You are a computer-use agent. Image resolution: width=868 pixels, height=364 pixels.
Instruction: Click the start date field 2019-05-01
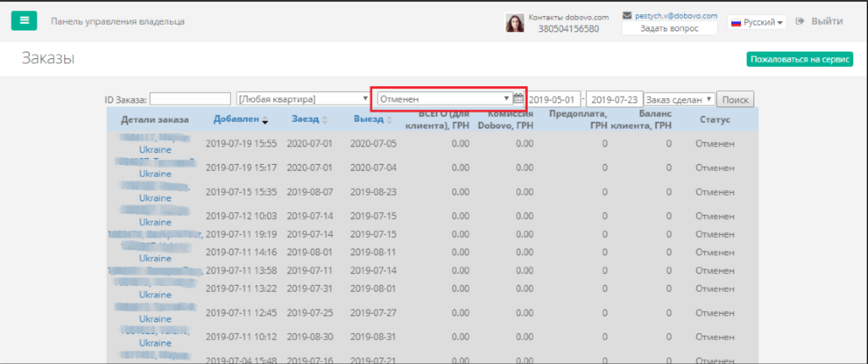point(552,99)
